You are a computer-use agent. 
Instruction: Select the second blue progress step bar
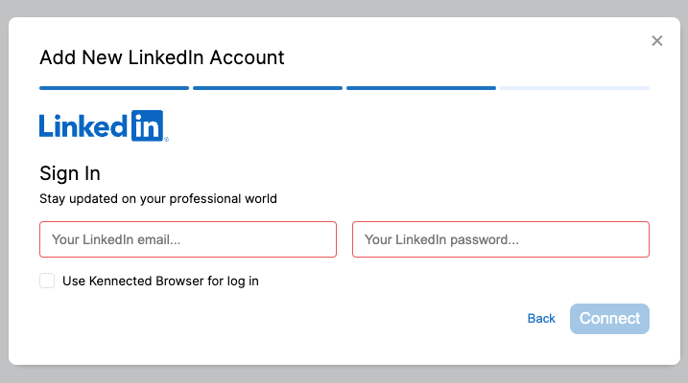[268, 88]
